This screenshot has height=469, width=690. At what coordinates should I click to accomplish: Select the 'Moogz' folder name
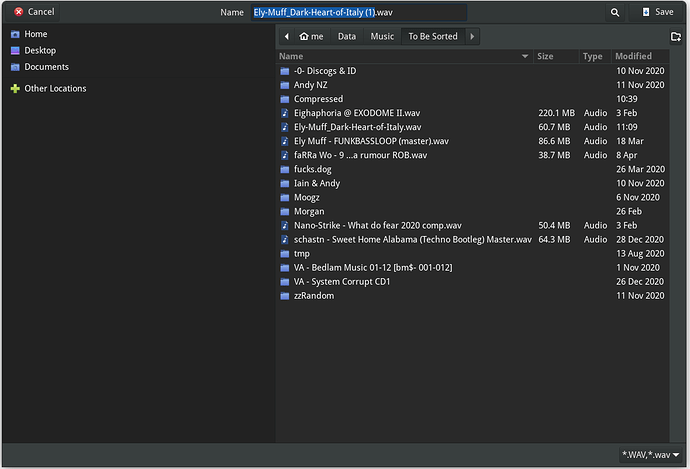coord(306,198)
